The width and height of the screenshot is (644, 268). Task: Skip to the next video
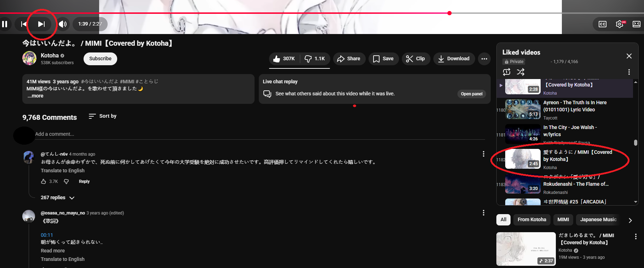[41, 24]
